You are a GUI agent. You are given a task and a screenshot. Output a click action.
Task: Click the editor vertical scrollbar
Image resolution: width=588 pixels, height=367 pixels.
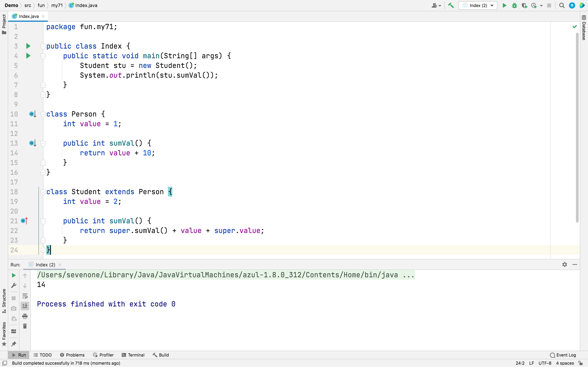577,126
